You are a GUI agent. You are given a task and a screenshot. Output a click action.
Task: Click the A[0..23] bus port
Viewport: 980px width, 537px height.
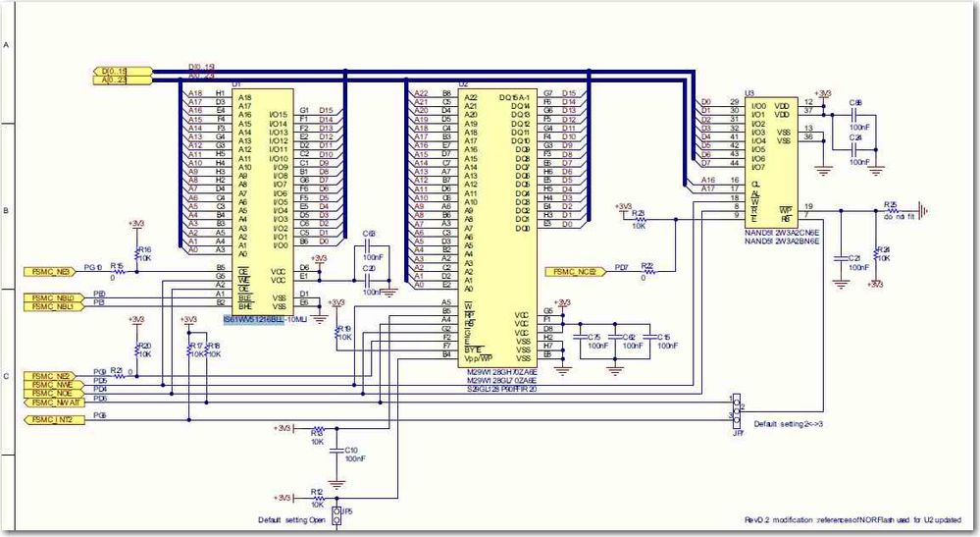coord(123,81)
